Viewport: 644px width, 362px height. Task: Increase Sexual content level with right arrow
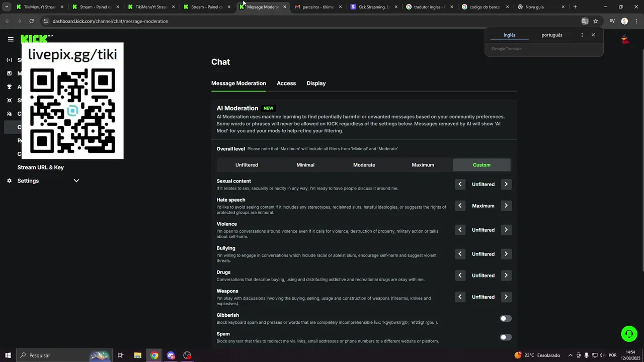[x=506, y=185]
